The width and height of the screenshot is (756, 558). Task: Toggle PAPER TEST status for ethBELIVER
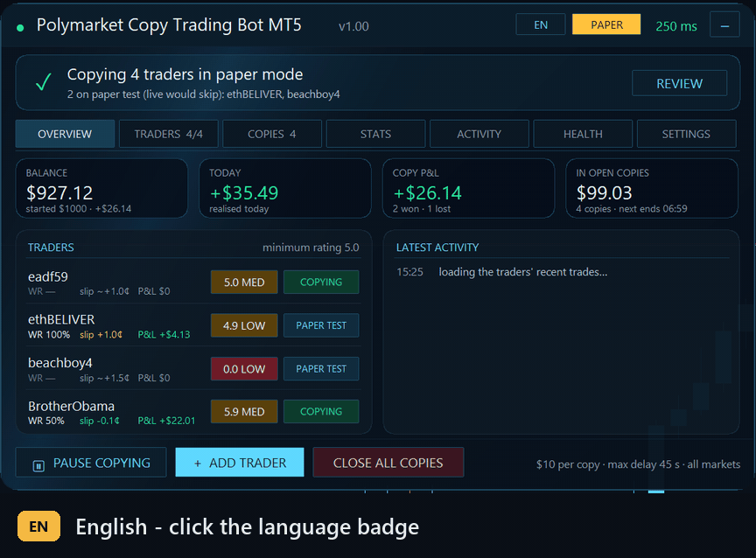click(x=321, y=325)
